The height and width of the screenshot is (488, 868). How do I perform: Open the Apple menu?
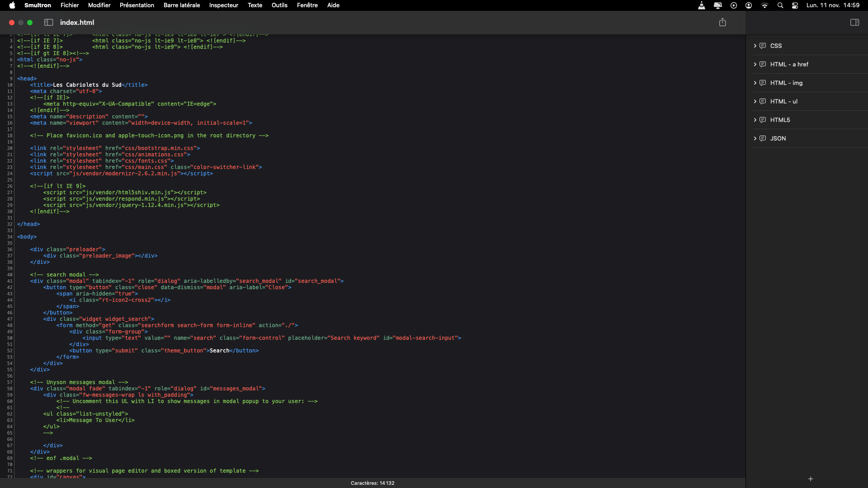12,5
